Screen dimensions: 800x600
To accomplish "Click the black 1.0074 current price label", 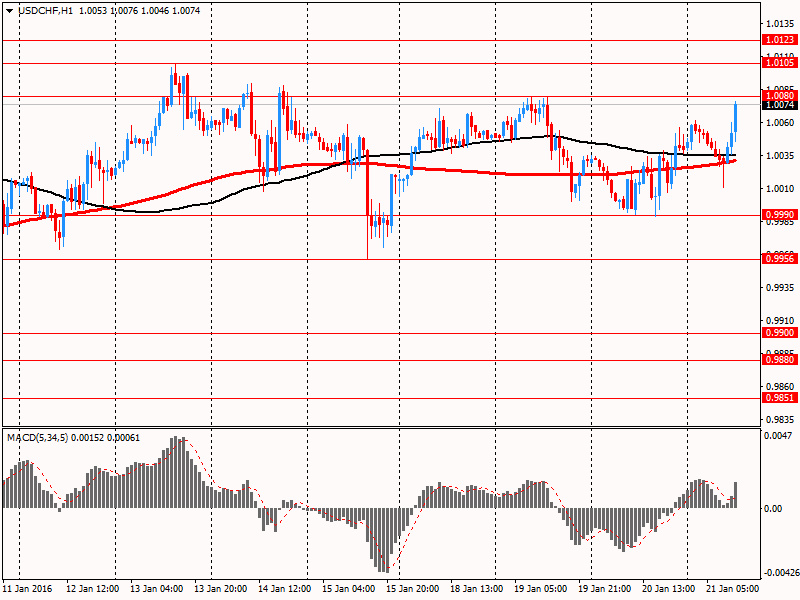I will (779, 105).
